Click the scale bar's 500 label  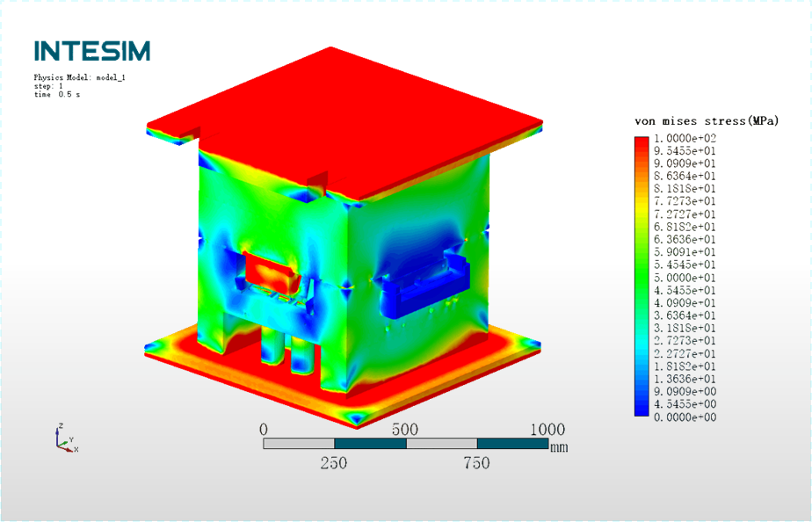pyautogui.click(x=404, y=430)
